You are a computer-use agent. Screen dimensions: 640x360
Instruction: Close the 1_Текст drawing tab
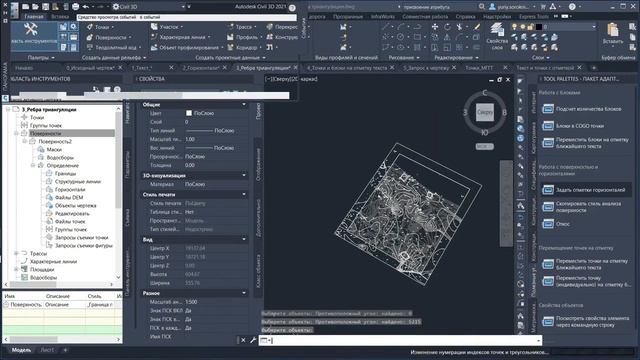coord(171,68)
